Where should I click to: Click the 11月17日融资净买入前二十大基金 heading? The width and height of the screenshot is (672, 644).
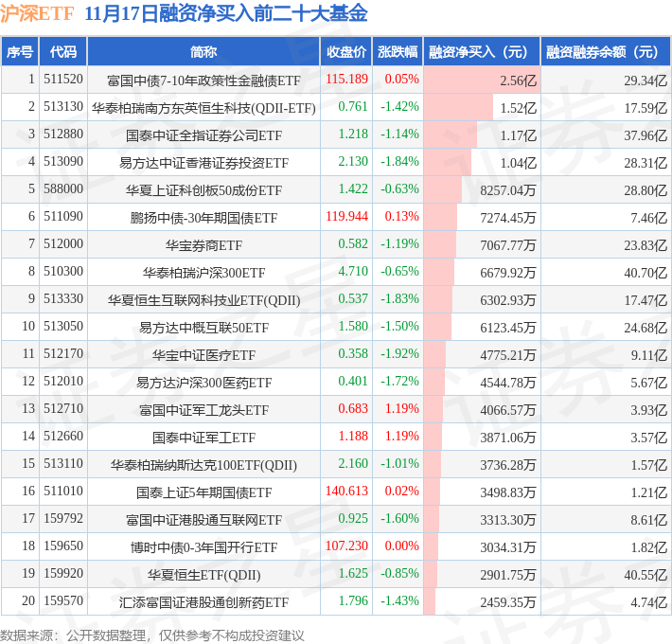click(x=226, y=13)
